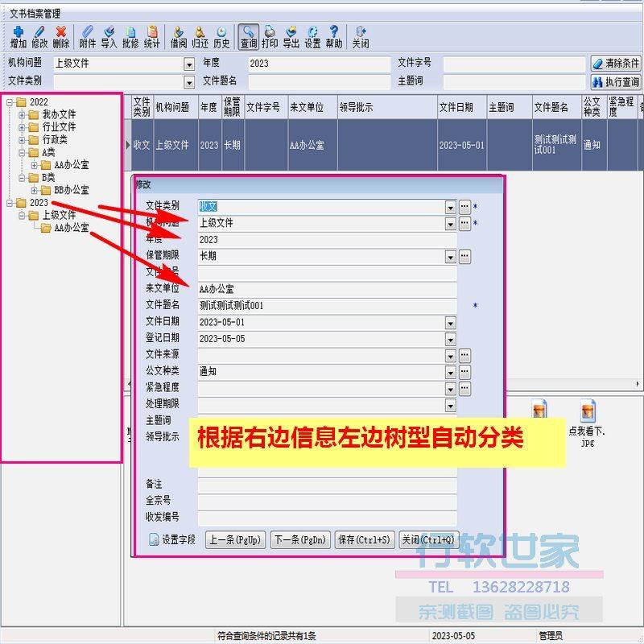Open the 文件类别 filter dropdown
Screen dimensions: 644x644
(189, 82)
